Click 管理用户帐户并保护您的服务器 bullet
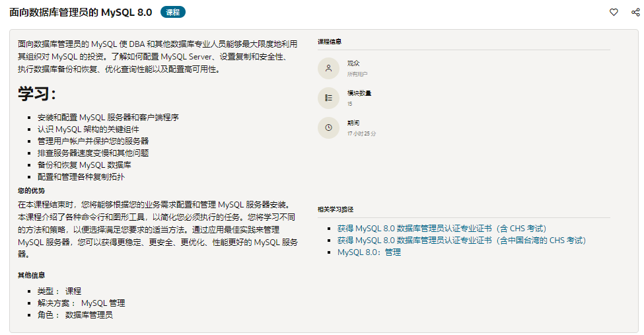 93,141
